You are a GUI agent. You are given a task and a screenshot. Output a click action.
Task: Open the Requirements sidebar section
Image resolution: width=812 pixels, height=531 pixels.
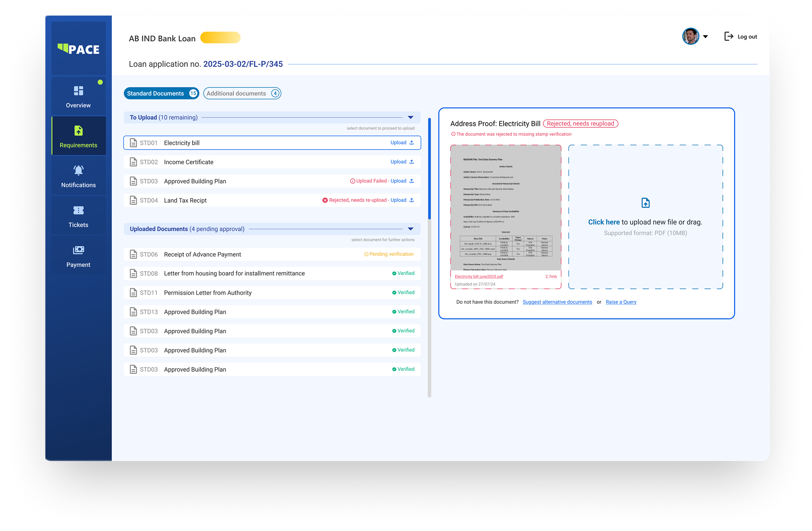pos(78,136)
